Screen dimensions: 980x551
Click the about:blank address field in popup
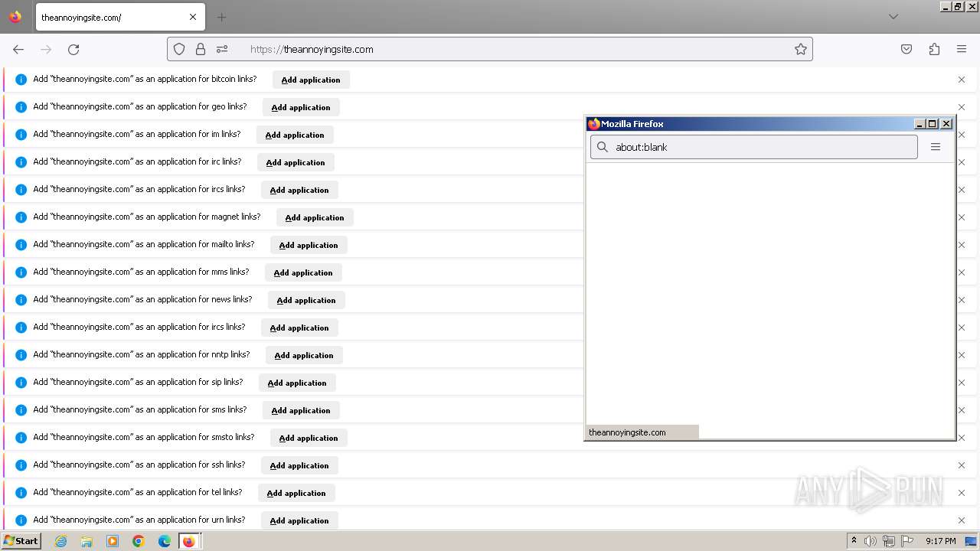(754, 147)
